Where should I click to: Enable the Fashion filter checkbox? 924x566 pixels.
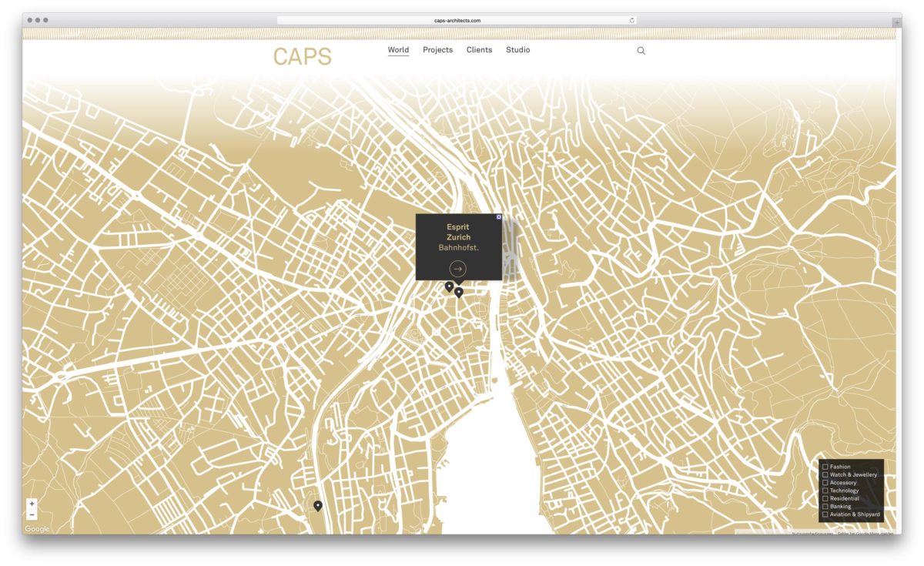[825, 467]
